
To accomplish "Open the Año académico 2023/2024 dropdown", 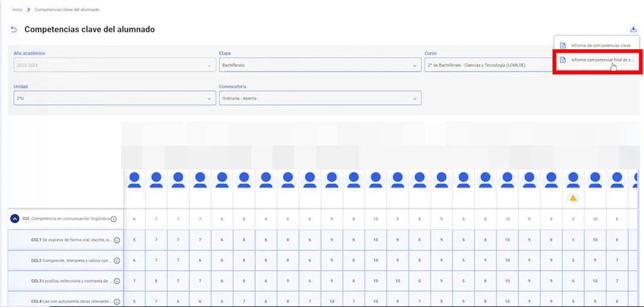I will tap(114, 65).
